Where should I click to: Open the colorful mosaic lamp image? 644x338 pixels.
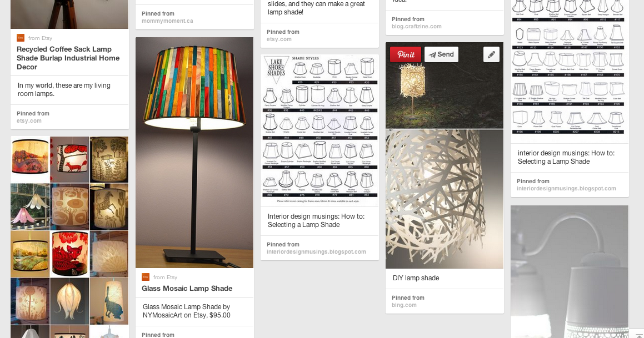194,153
